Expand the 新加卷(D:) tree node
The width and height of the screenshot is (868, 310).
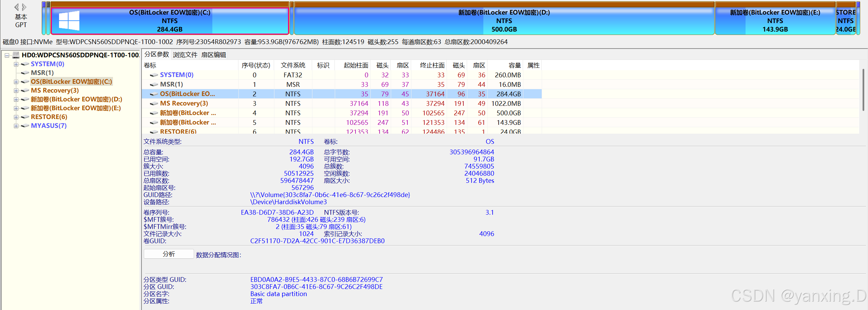[x=16, y=99]
